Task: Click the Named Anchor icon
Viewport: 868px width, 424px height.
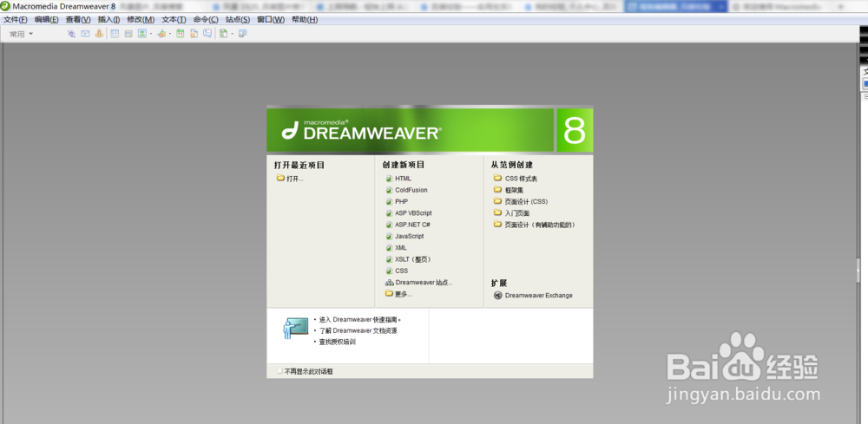Action: [x=99, y=34]
